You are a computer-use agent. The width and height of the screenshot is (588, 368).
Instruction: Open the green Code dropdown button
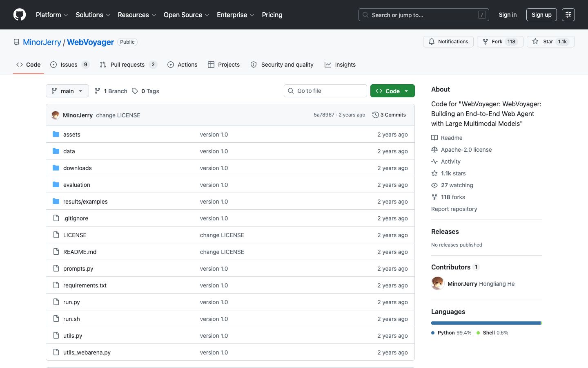392,91
